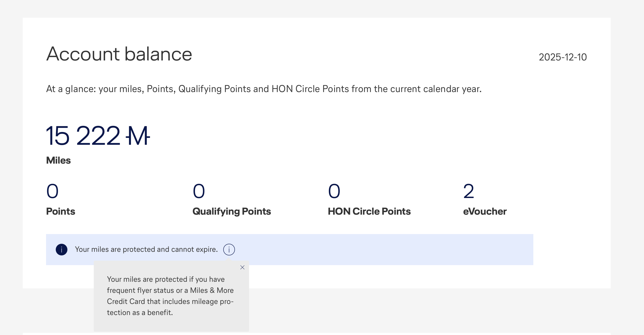Click the 15 222 miles balance figure
This screenshot has height=335, width=644.
point(83,136)
